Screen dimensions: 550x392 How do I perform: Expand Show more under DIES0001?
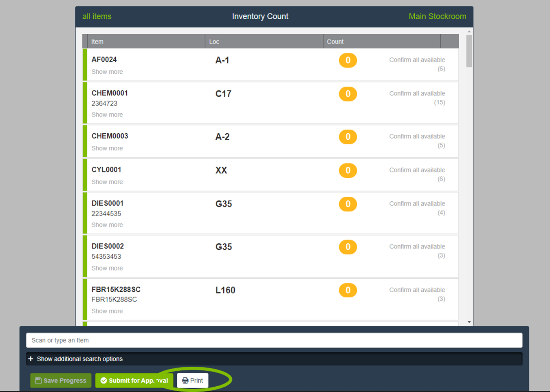click(x=107, y=225)
